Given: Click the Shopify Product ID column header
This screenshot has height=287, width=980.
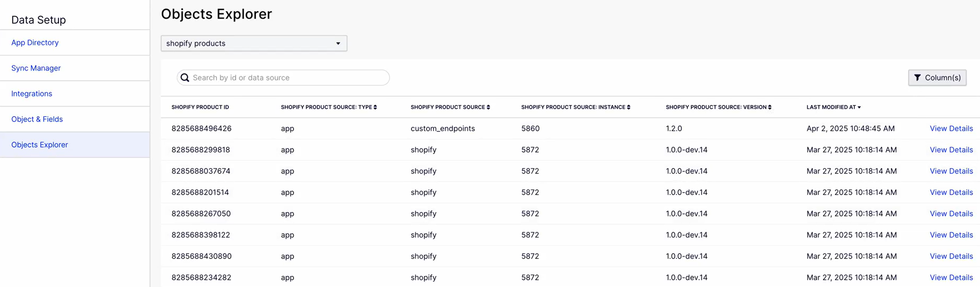Looking at the screenshot, I should [x=200, y=107].
